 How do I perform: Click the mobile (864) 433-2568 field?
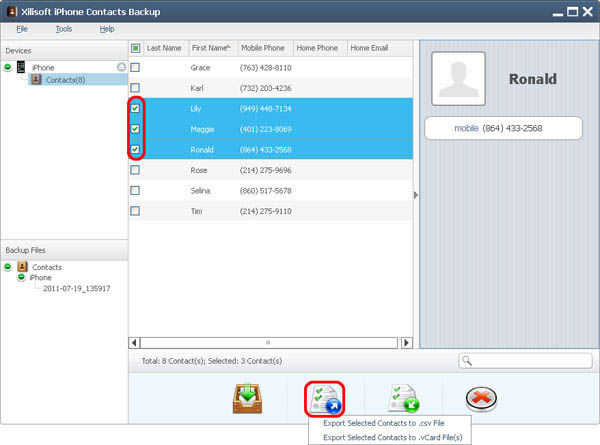503,128
